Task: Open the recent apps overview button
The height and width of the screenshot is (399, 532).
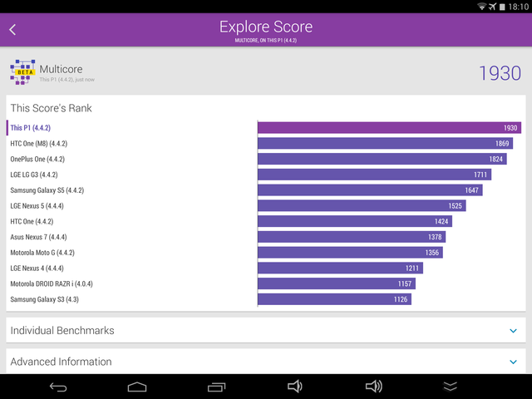Action: [216, 387]
